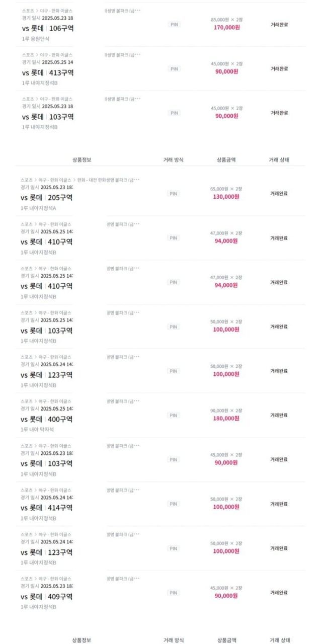Select the PIN badge for the 205구역 ticket
Viewport: 322px width, 644px height.
[174, 194]
